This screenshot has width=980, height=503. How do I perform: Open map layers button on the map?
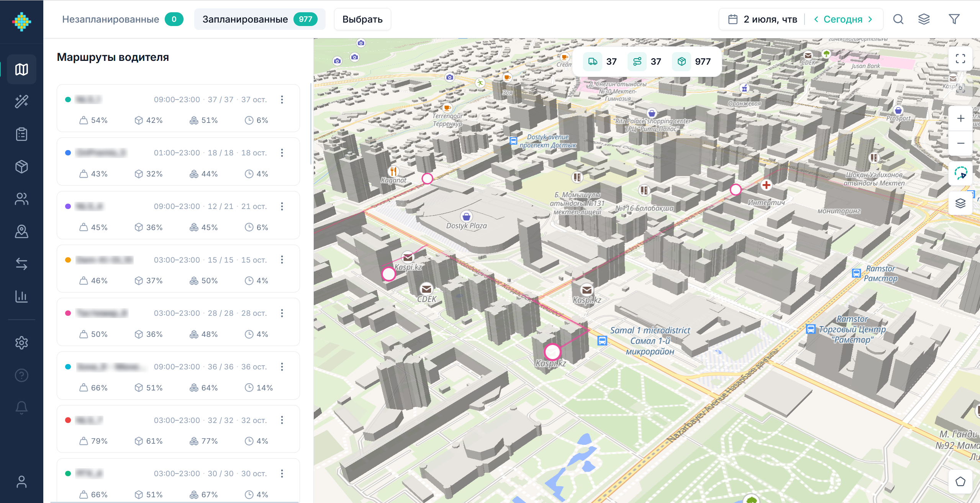960,203
